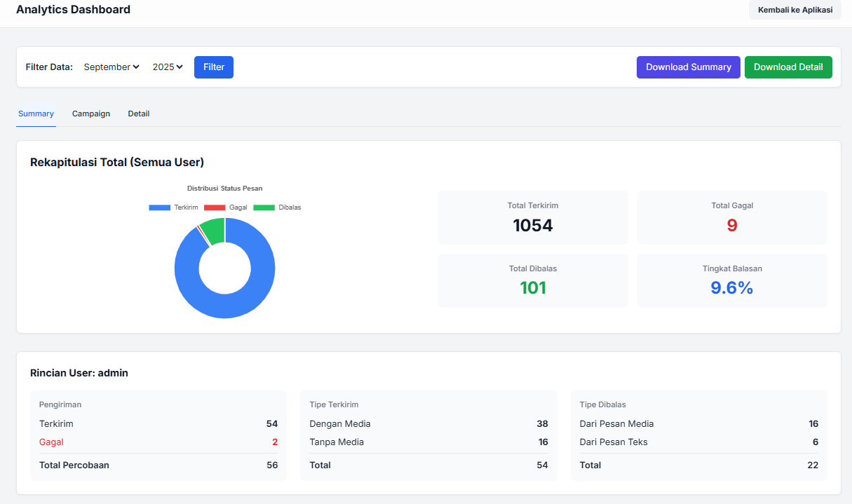
Task: Click the Rincian User: admin heading
Action: coord(79,372)
